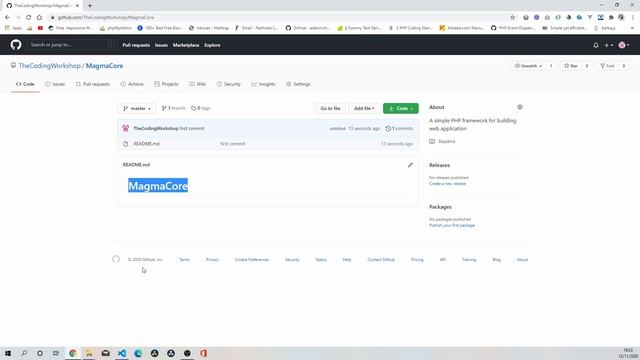
Task: Click the MagmaCore README heading
Action: (x=158, y=186)
